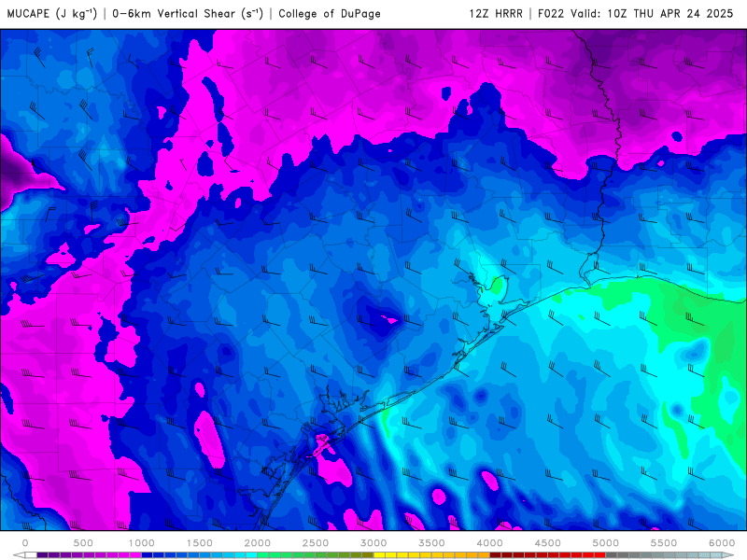Click the "3500" color bar label
The width and height of the screenshot is (747, 560).
431,543
